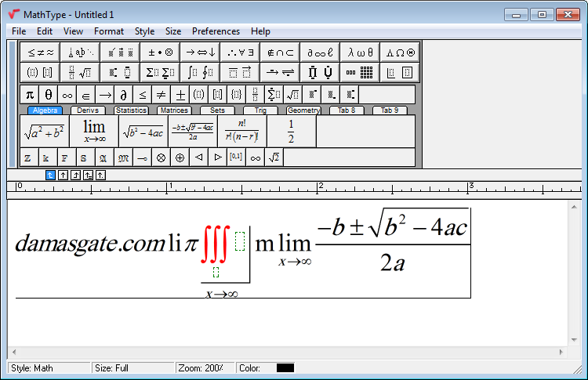Switch to the Trig tab
The height and width of the screenshot is (380, 588).
pyautogui.click(x=260, y=110)
